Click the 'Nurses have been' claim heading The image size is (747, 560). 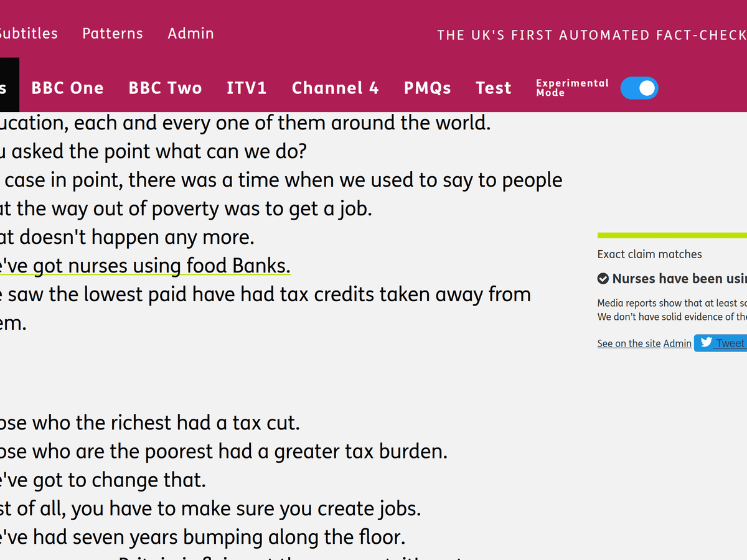(679, 279)
